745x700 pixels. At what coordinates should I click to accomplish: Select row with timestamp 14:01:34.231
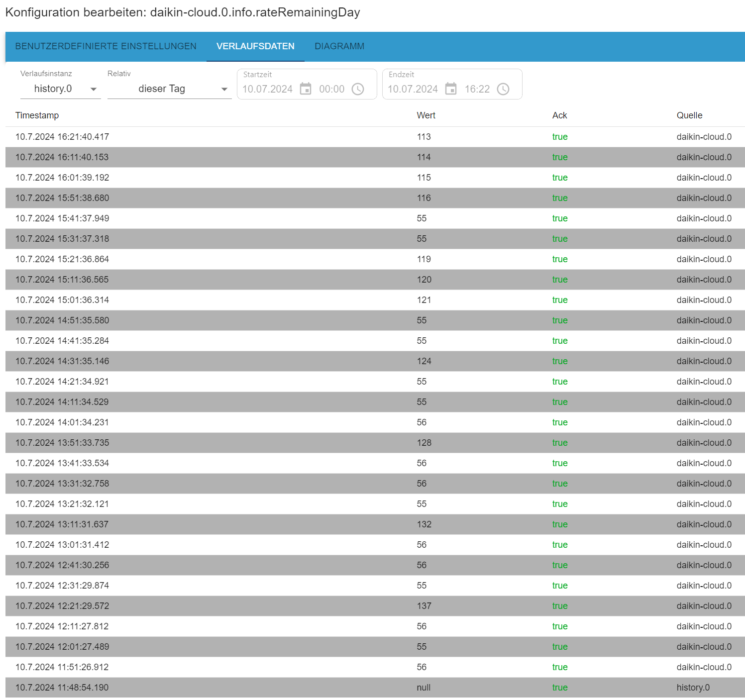click(x=375, y=422)
